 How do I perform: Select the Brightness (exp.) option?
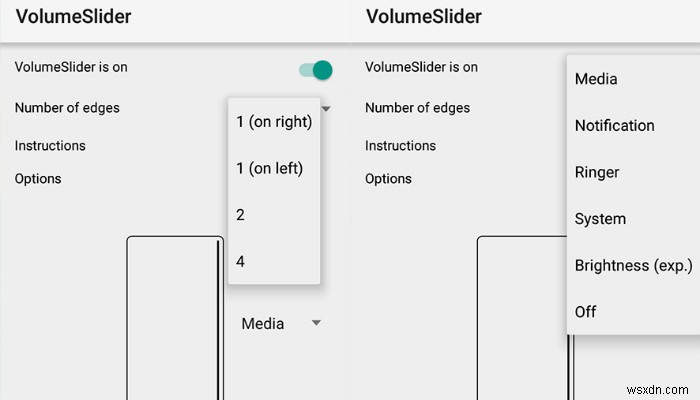click(x=633, y=265)
